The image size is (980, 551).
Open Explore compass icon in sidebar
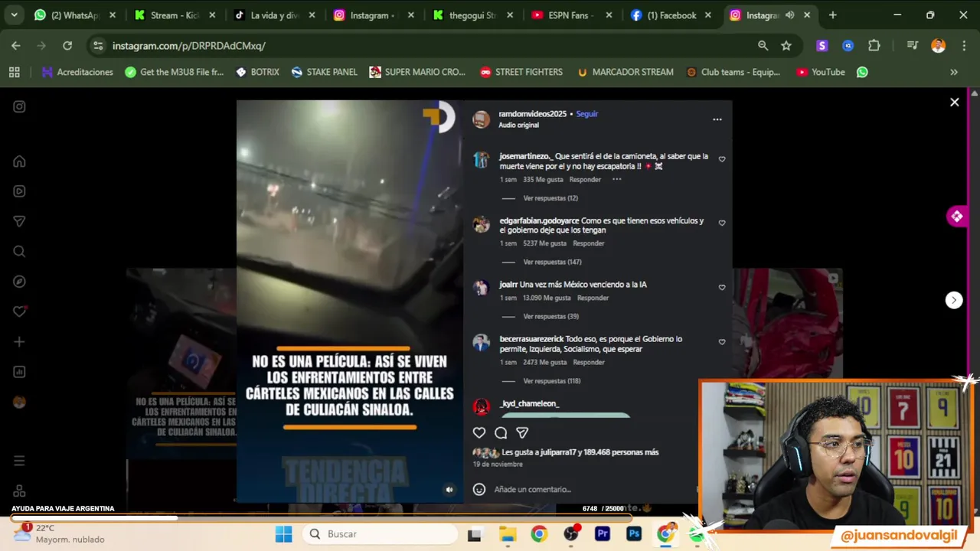point(20,282)
